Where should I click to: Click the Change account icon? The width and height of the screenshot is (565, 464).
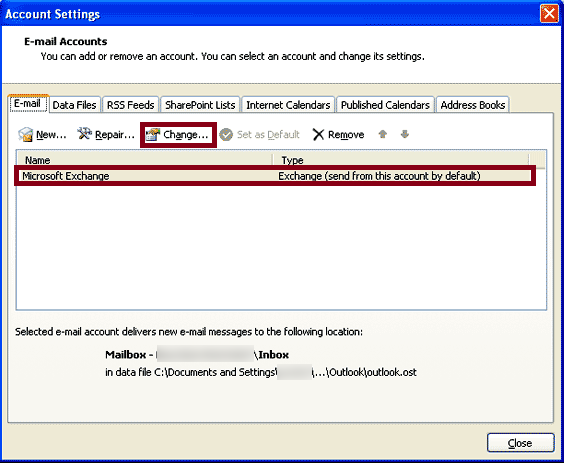point(153,135)
